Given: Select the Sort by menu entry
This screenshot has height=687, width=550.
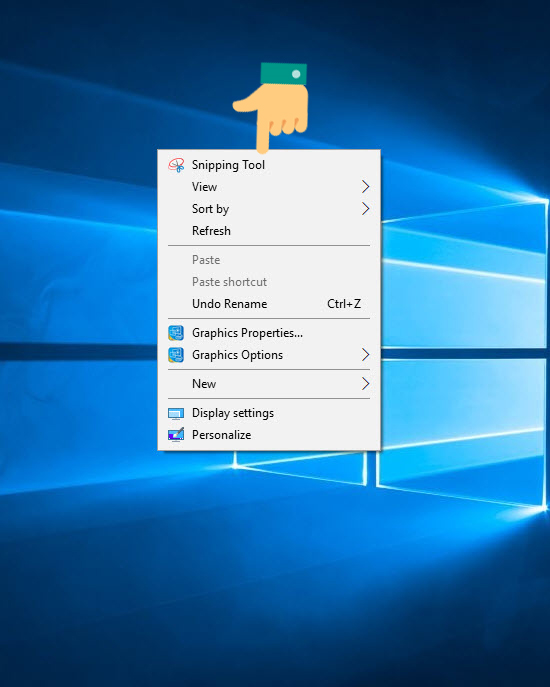Looking at the screenshot, I should click(x=269, y=209).
